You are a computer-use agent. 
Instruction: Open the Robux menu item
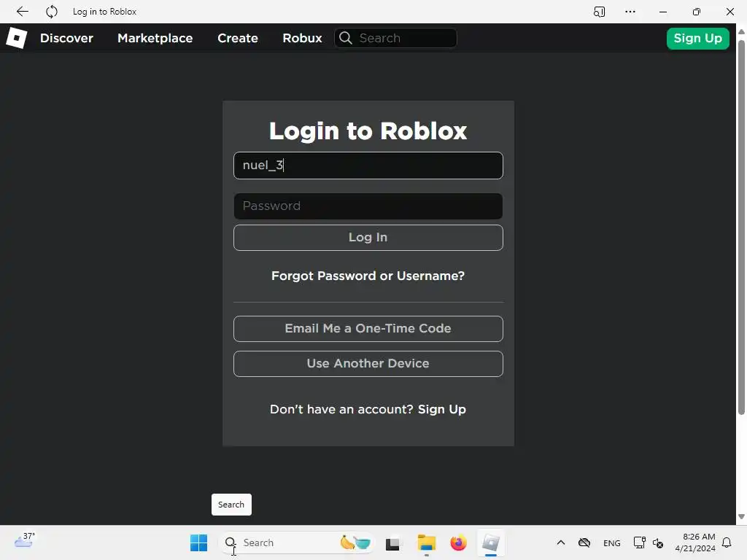click(302, 38)
